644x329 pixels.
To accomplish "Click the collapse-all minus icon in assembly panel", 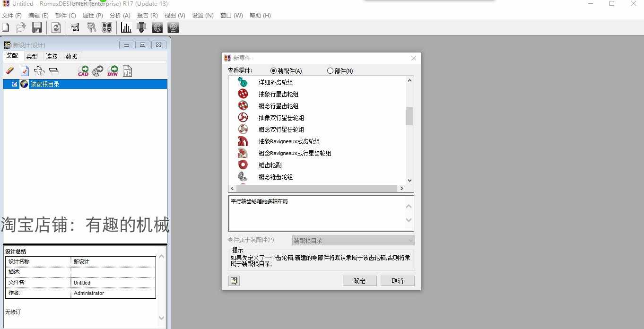I will coord(53,71).
